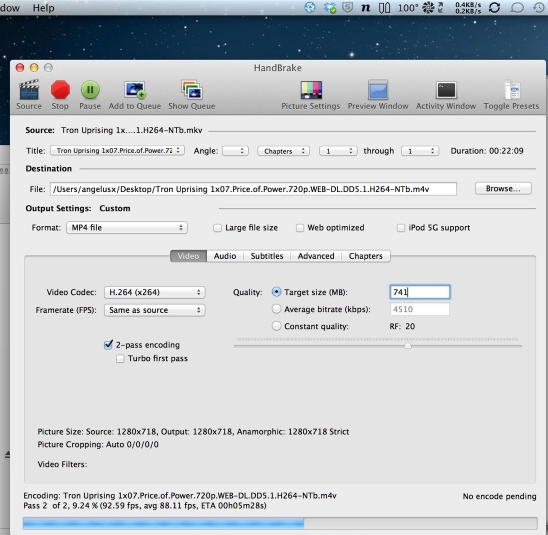Switch to the Audio tab
The width and height of the screenshot is (548, 535).
pos(225,256)
